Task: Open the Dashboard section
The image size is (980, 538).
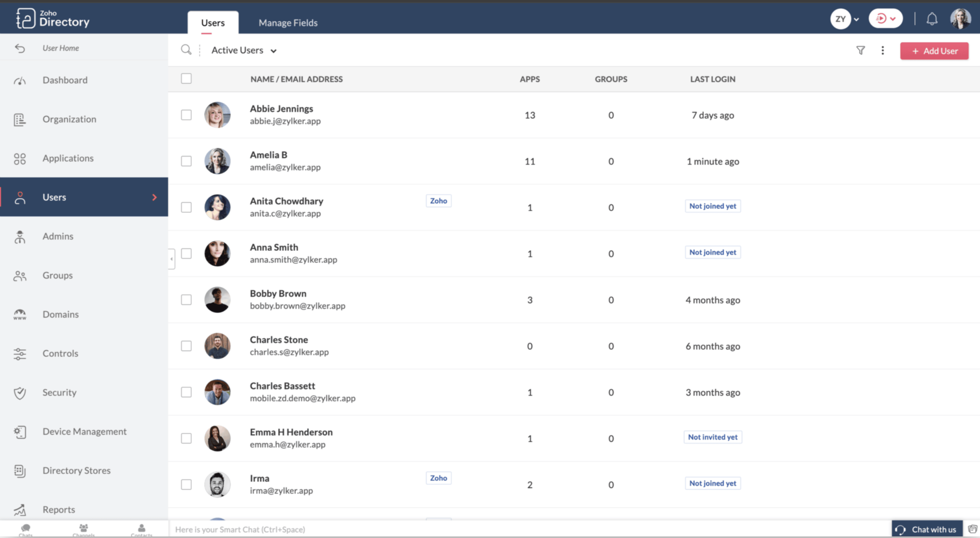Action: (65, 80)
